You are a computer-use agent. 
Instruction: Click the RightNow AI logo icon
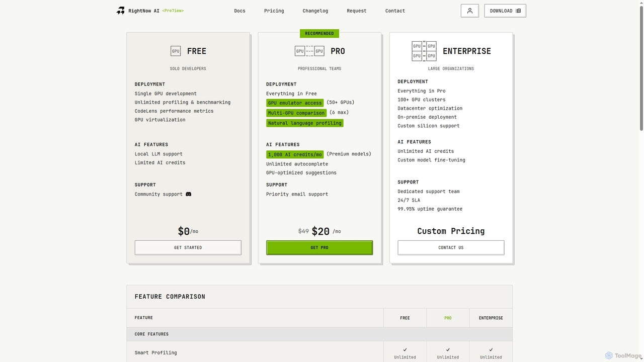121,11
